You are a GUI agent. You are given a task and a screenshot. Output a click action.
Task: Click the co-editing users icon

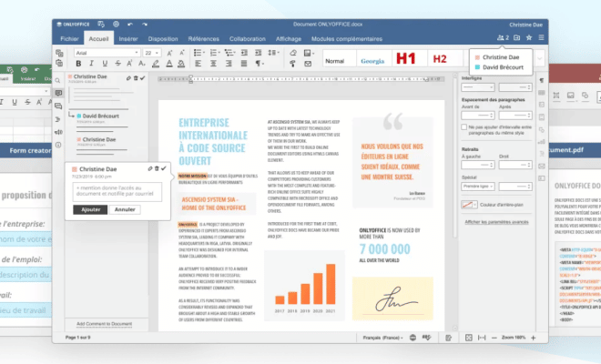pyautogui.click(x=503, y=37)
